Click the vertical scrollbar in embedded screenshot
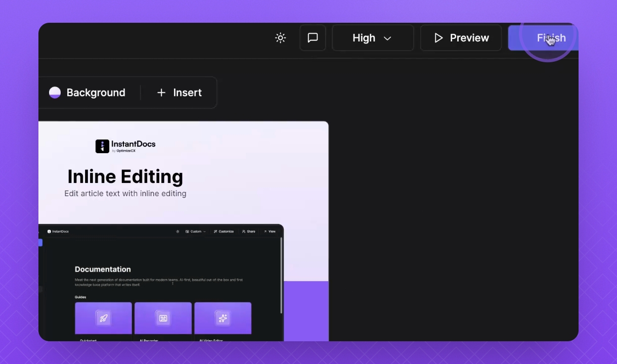The width and height of the screenshot is (617, 364). pos(281,276)
